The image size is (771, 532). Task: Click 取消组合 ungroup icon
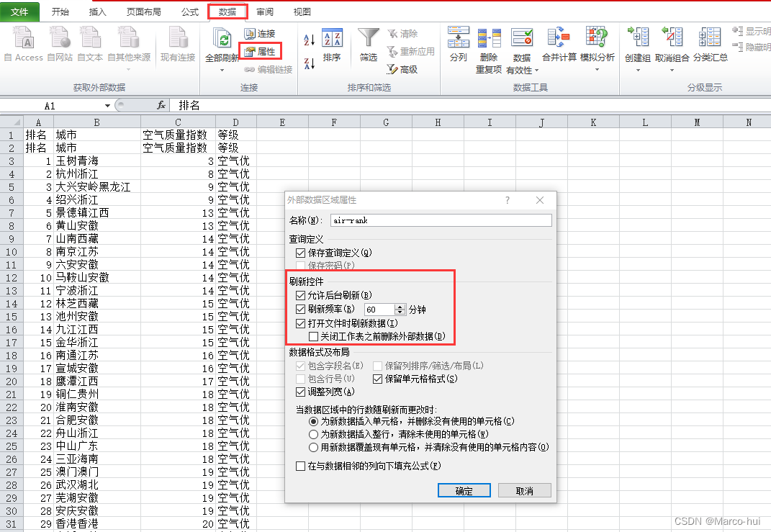[x=672, y=38]
